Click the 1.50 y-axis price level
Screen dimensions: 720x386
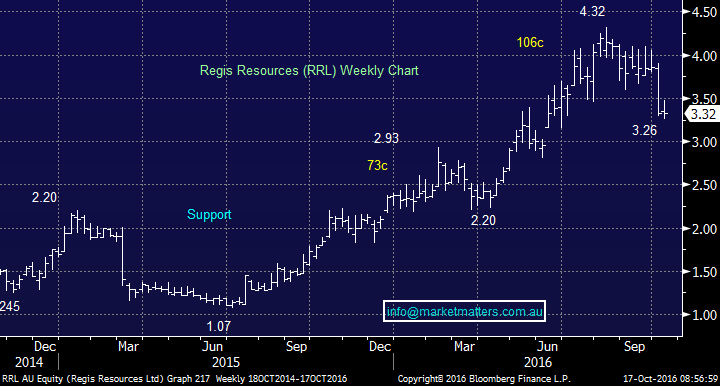(x=704, y=272)
